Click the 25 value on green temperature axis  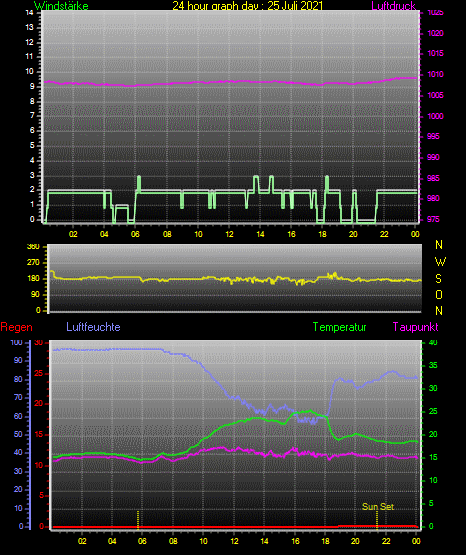click(433, 411)
